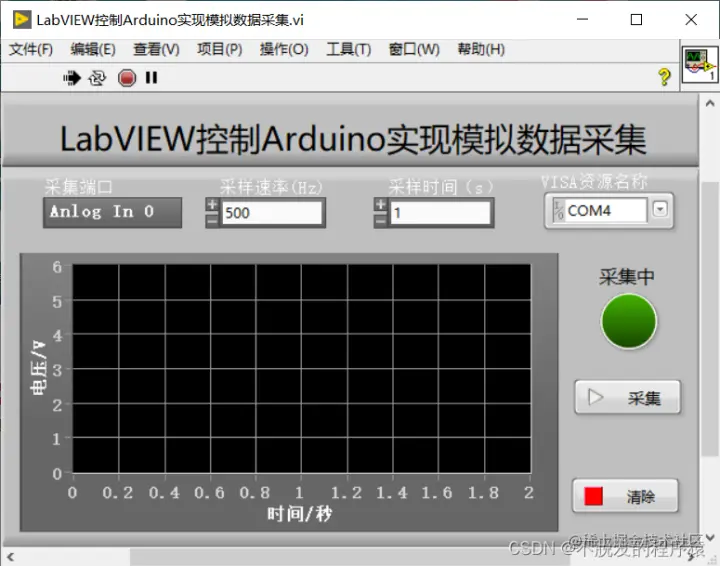720x566 pixels.
Task: Click the Run Continuously icon
Action: click(x=97, y=78)
